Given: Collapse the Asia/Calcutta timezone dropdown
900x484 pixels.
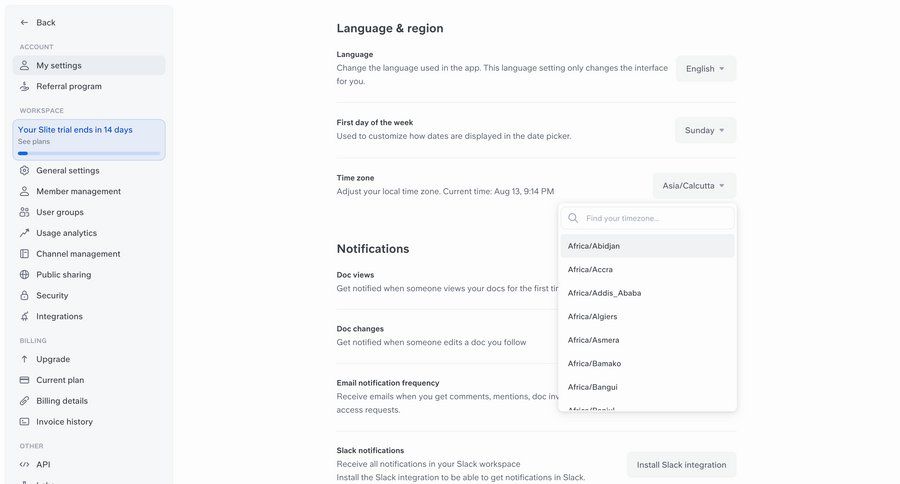Looking at the screenshot, I should 695,186.
